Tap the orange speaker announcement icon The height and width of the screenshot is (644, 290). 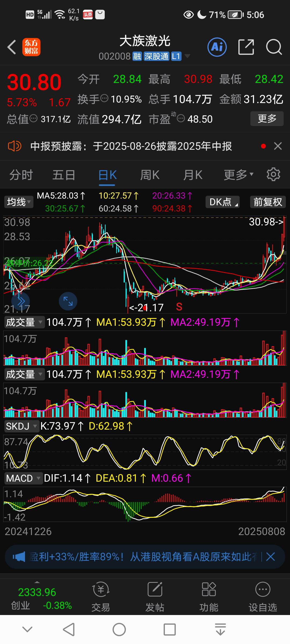click(x=15, y=146)
